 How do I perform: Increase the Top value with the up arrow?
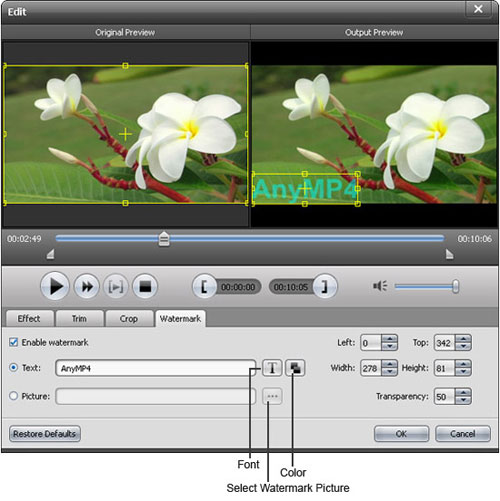(x=463, y=339)
